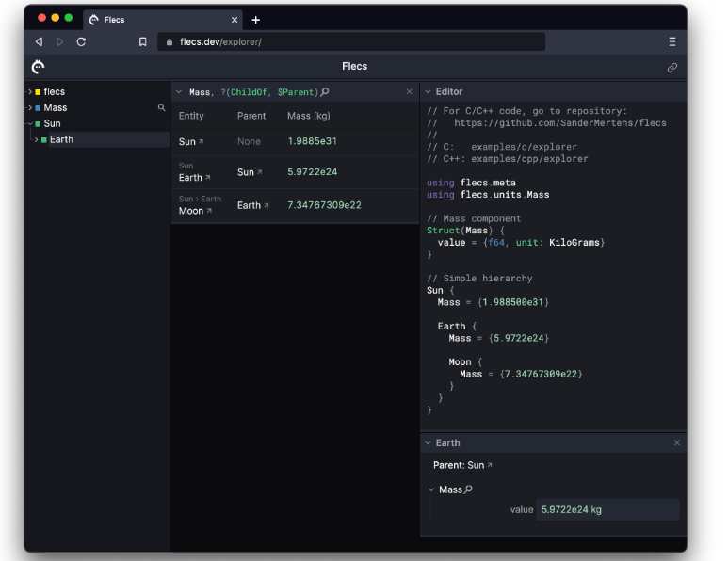Close the Earth inspector panel

click(x=676, y=442)
